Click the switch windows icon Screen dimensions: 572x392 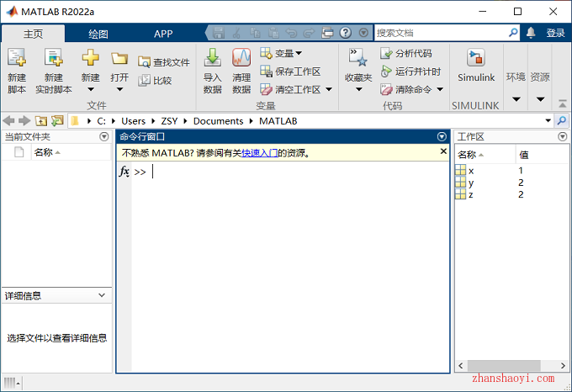pyautogui.click(x=327, y=33)
